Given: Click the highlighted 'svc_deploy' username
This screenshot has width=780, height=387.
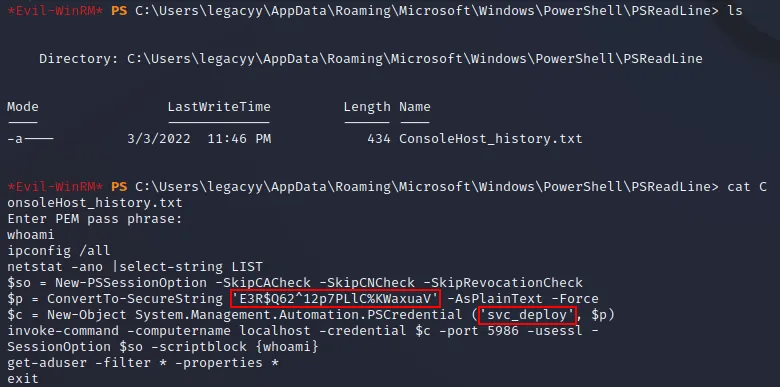Looking at the screenshot, I should pos(527,315).
